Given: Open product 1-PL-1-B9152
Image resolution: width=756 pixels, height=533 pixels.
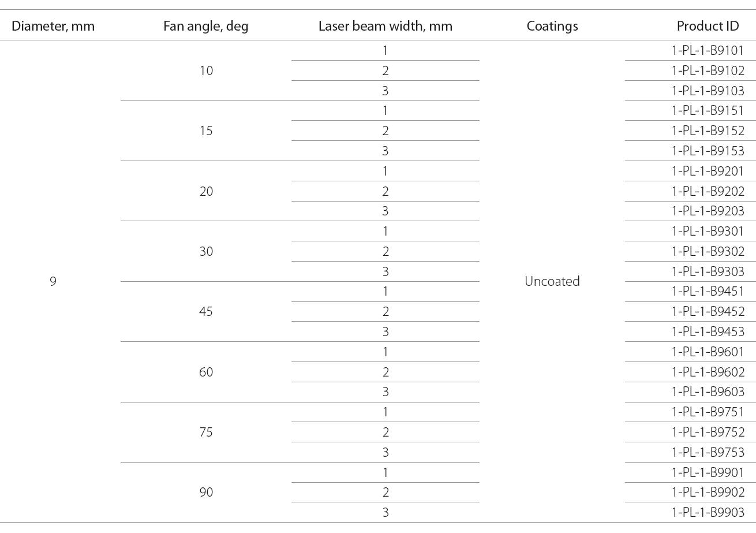Looking at the screenshot, I should [708, 131].
